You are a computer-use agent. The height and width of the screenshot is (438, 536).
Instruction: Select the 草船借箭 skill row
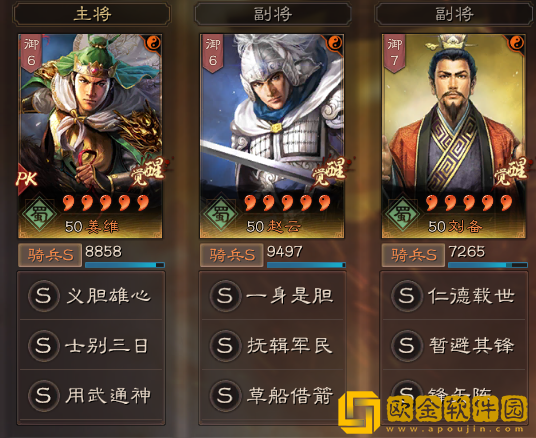pyautogui.click(x=272, y=396)
